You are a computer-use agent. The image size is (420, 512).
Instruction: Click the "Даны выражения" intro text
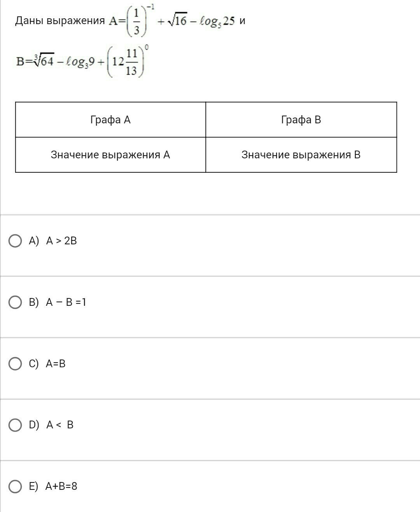tap(60, 21)
